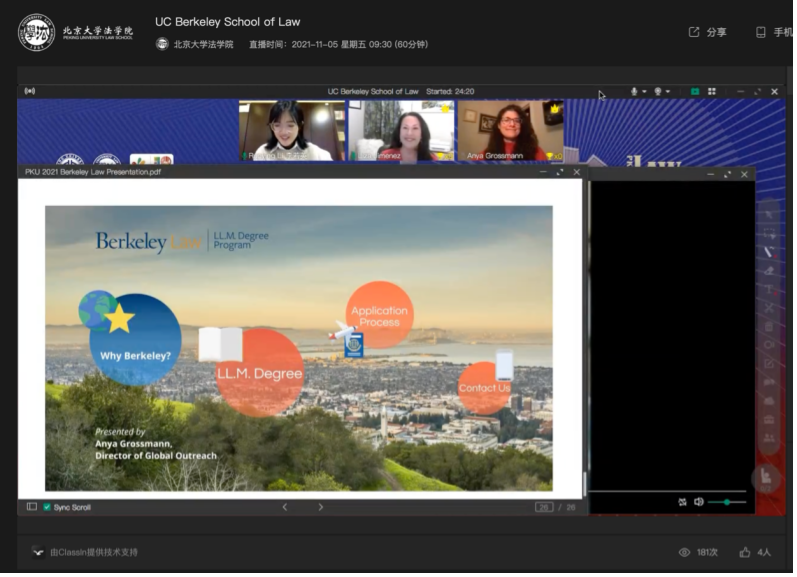Select the eraser tool in side toolbar
The height and width of the screenshot is (577, 797).
click(x=768, y=270)
